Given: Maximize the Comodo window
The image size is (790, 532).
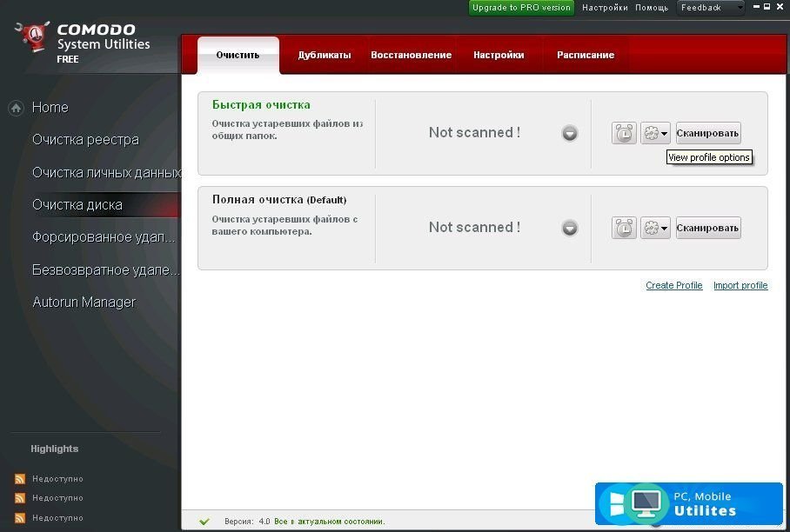Looking at the screenshot, I should tap(767, 7).
